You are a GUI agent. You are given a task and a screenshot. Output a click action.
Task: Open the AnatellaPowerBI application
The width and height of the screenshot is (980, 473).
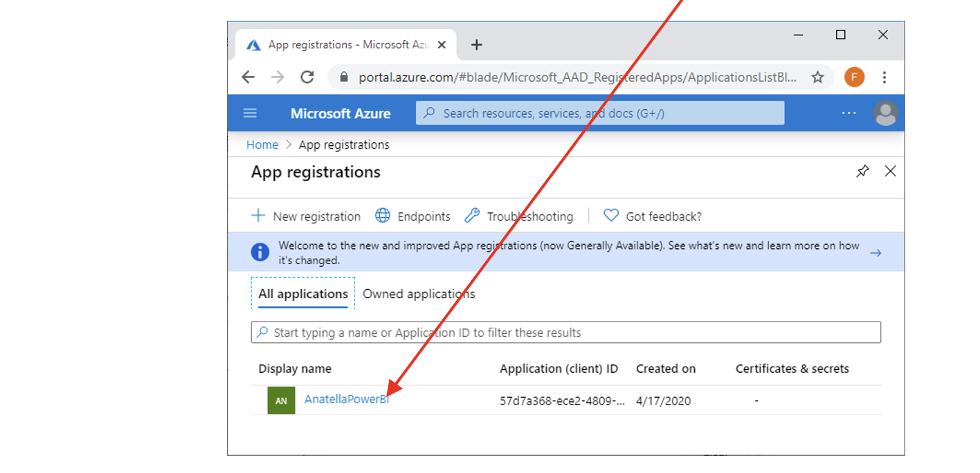346,400
